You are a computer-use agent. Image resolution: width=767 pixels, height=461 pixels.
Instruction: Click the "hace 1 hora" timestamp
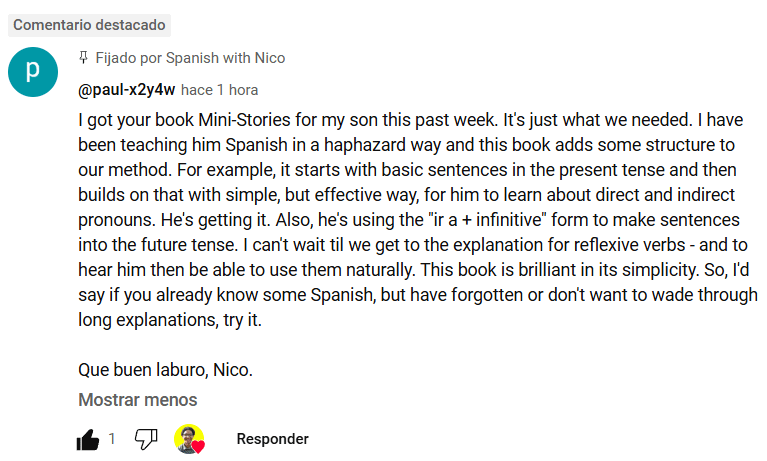pos(220,90)
